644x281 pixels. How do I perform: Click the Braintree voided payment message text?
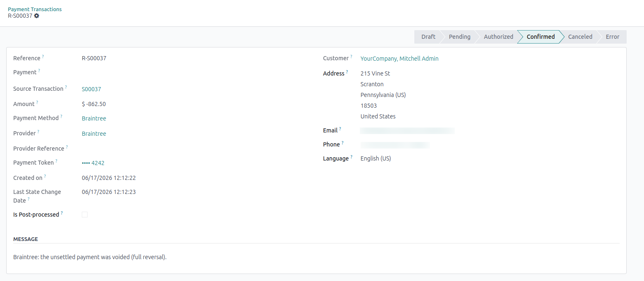pos(90,257)
